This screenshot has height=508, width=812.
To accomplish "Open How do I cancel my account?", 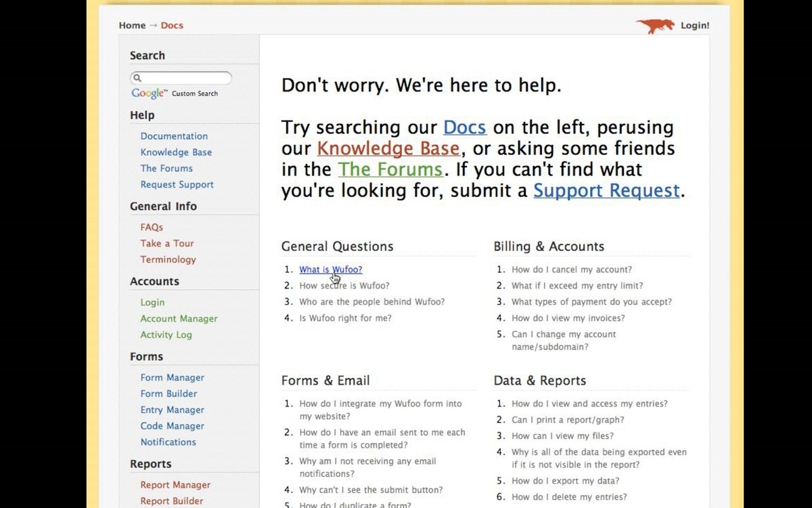I will point(572,270).
